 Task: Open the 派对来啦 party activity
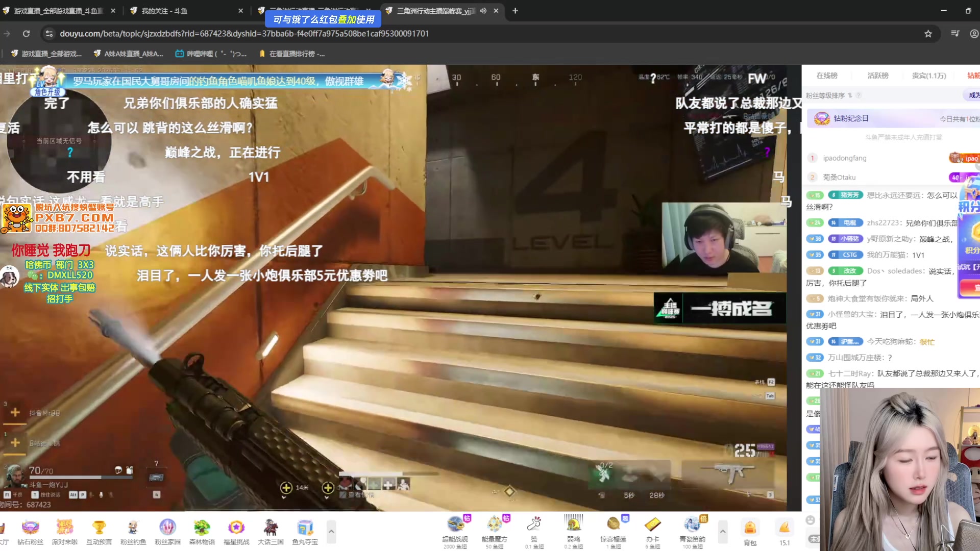(x=64, y=531)
